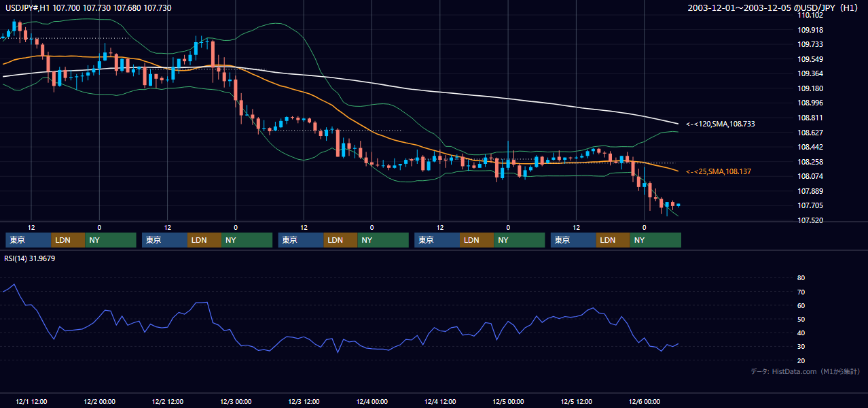Click the RSI level 80 label
868x408 pixels.
pos(801,278)
